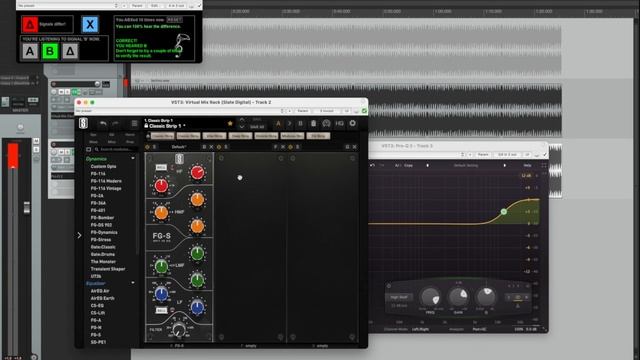Toggle the bypass checkbox in Virtual Mix Rack host bar
The image size is (640, 360).
click(x=364, y=111)
